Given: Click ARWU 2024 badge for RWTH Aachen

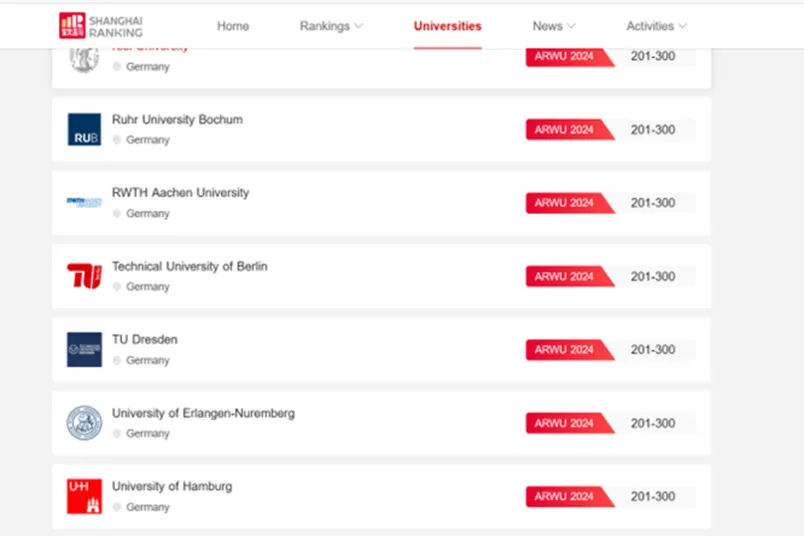Looking at the screenshot, I should click(570, 203).
